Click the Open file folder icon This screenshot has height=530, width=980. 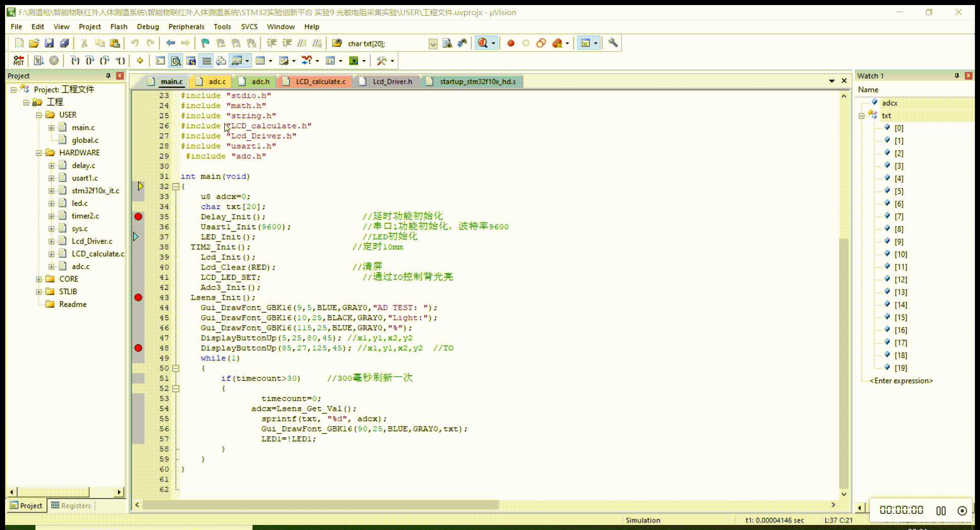coord(34,43)
